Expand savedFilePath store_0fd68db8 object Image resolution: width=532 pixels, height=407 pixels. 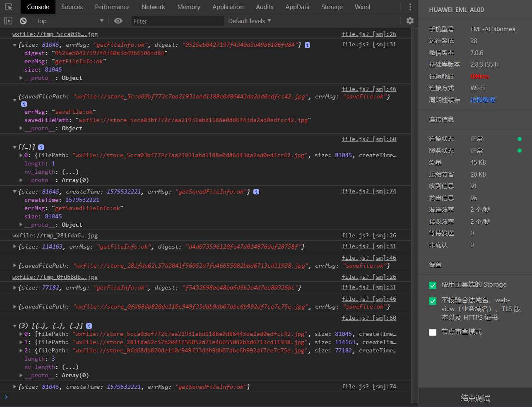pos(15,307)
